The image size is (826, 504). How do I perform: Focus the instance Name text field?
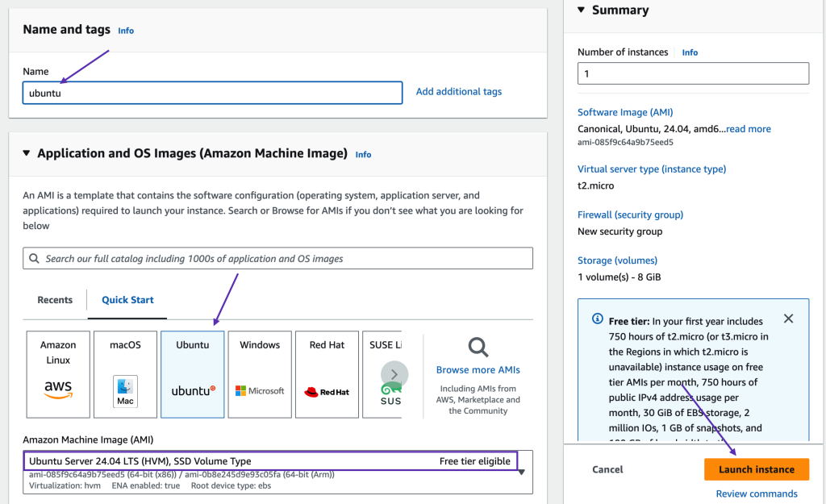click(x=212, y=93)
